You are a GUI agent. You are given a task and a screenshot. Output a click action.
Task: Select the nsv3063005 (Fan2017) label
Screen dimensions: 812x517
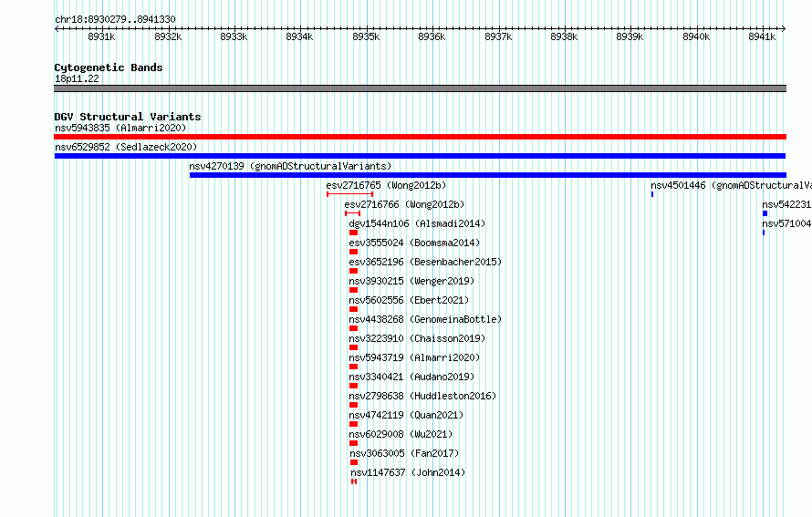404,453
